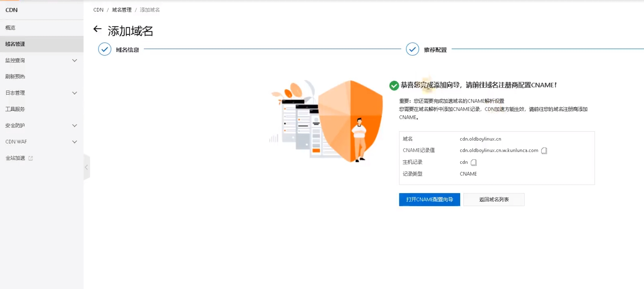Copy the 主机记录 cdn value
The image size is (644, 289).
[474, 163]
